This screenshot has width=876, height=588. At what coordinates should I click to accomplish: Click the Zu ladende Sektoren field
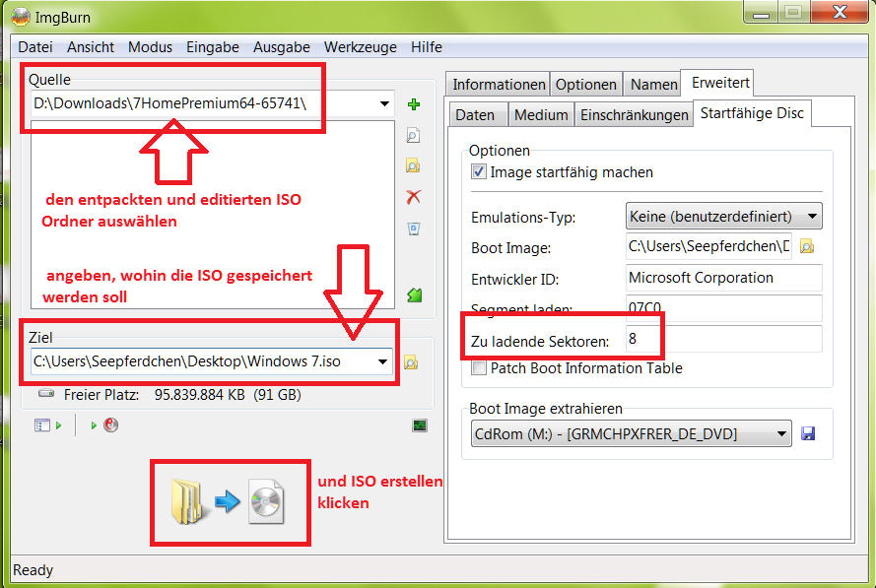tap(724, 339)
